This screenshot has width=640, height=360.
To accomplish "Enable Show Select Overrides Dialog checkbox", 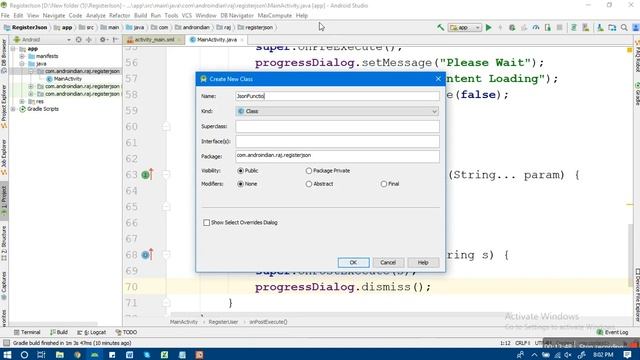I will point(207,222).
